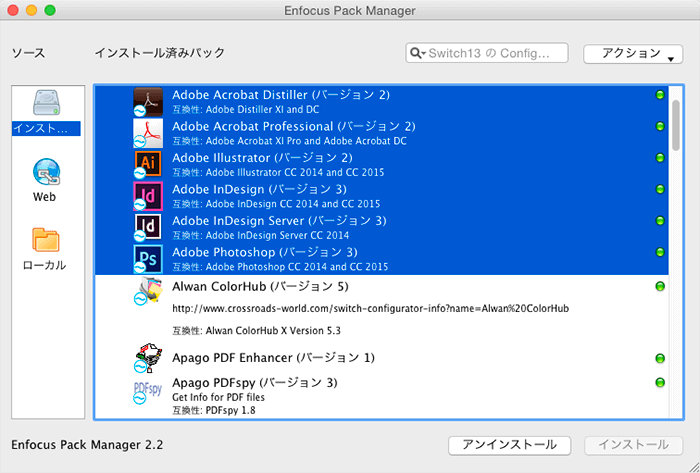Select Adobe Illustrator (バージョン 2) title
The image size is (700, 473).
pyautogui.click(x=262, y=158)
